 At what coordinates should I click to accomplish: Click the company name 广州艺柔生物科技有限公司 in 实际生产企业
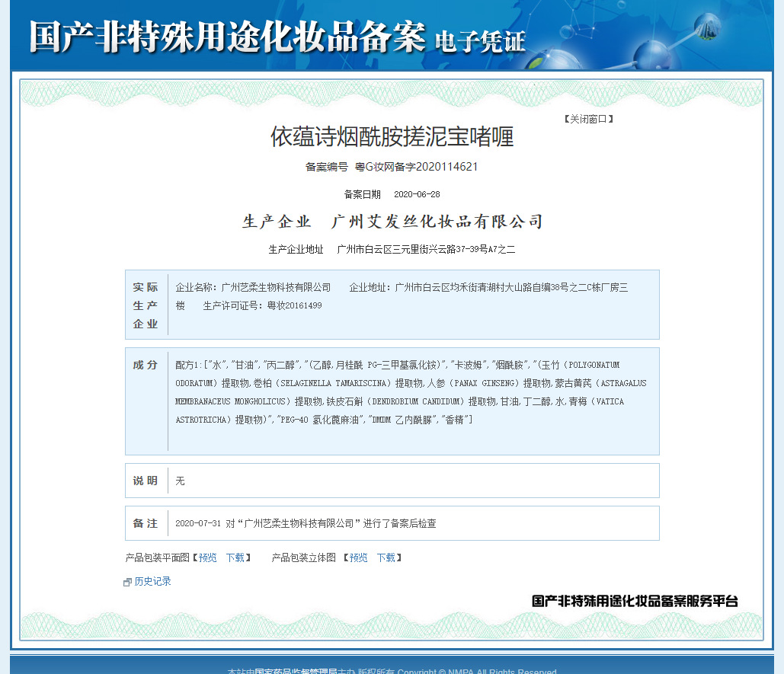[276, 287]
